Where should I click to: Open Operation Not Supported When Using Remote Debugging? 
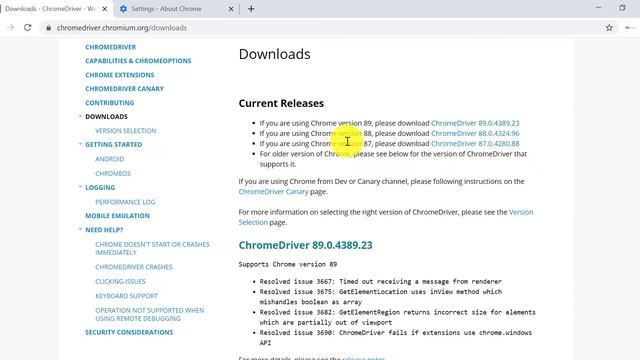(x=149, y=314)
